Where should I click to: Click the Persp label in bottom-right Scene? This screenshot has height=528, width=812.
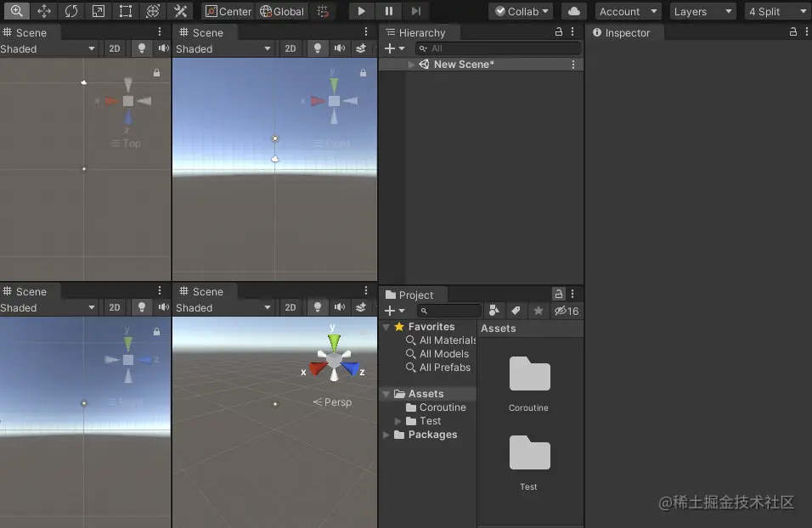(332, 402)
